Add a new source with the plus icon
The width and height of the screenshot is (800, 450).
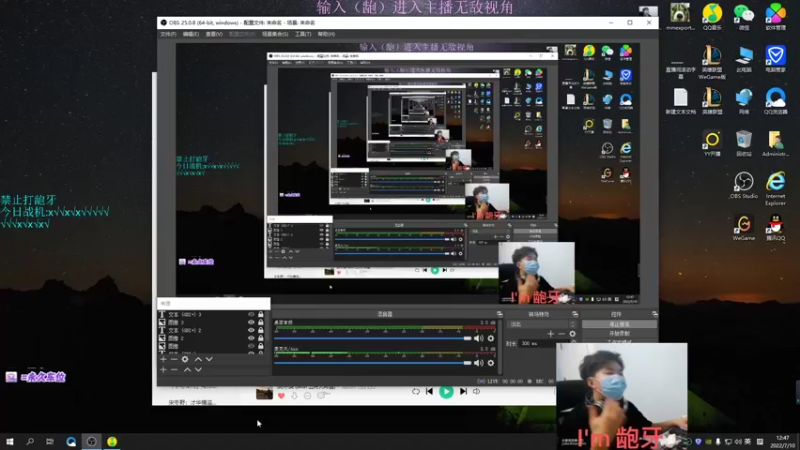pyautogui.click(x=163, y=359)
